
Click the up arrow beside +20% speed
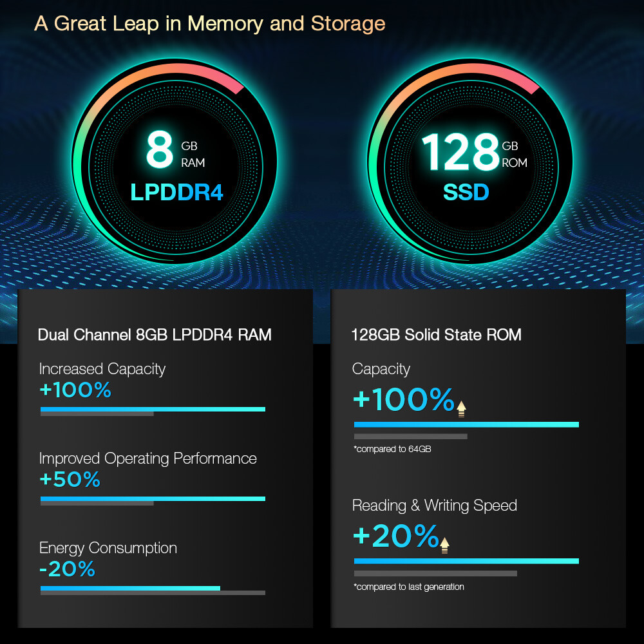(444, 545)
